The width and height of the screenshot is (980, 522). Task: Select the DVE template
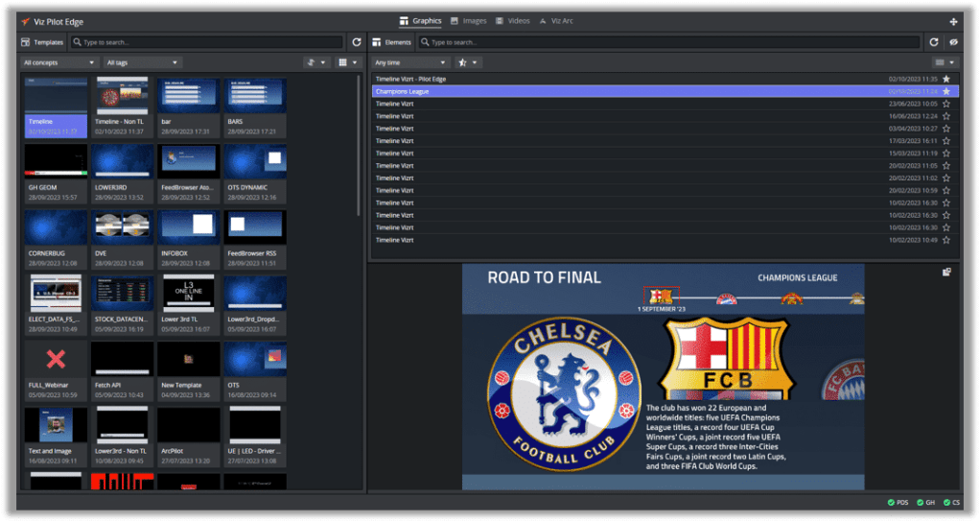coord(122,239)
